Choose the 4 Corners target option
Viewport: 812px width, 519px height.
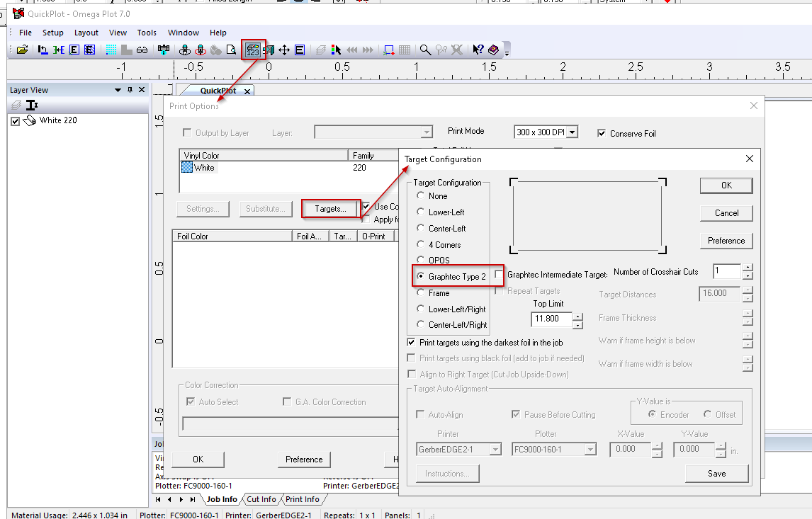click(420, 244)
